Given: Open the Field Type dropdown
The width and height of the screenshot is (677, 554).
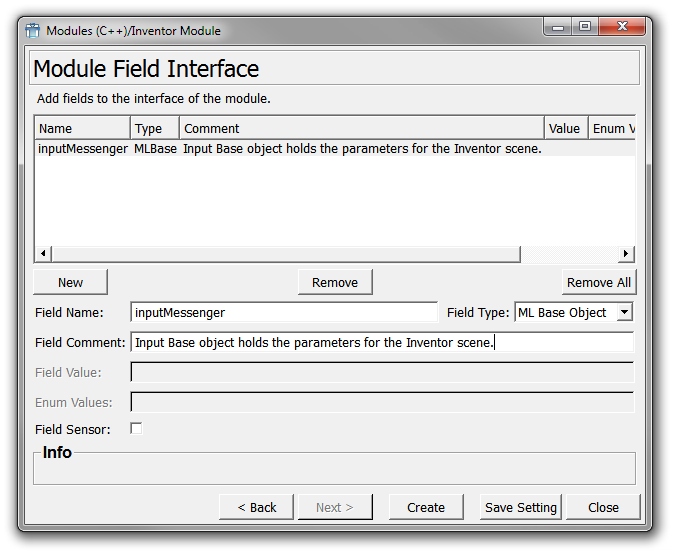Looking at the screenshot, I should pos(624,312).
